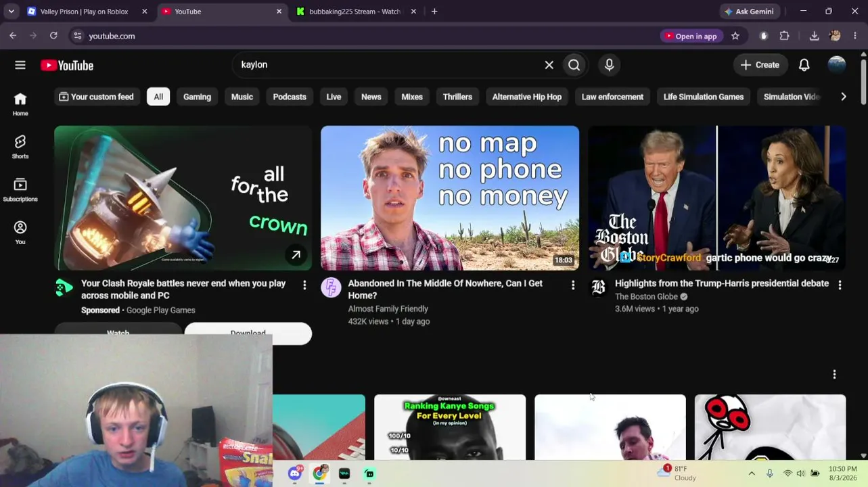Bookmark this page with the star

[735, 36]
